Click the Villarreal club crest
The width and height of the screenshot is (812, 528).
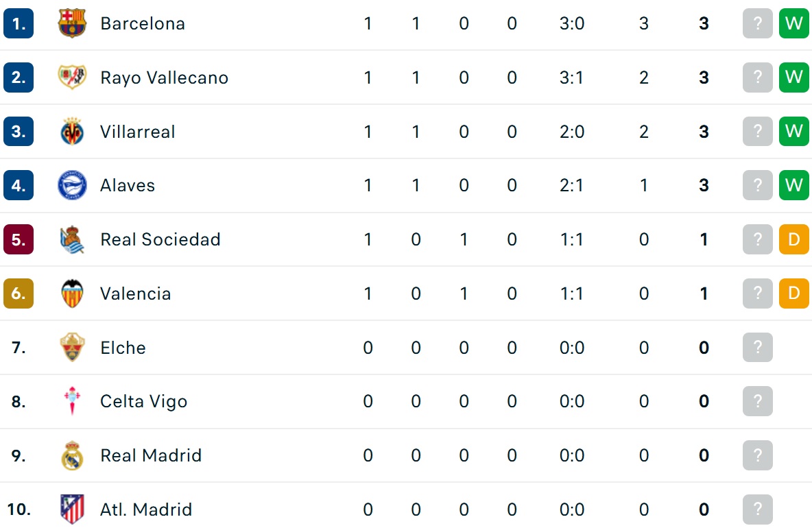72,132
